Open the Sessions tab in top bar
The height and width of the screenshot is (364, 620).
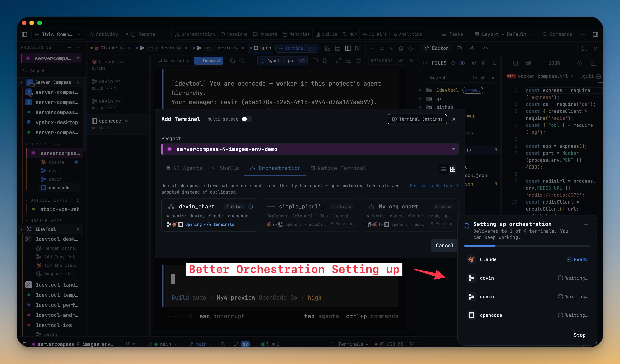[234, 34]
